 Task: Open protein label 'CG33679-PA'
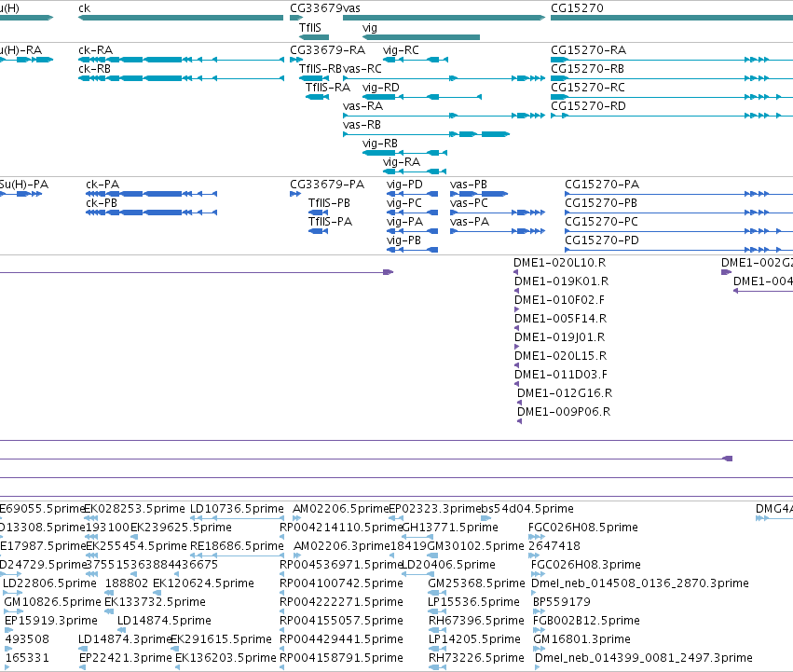[x=327, y=185]
